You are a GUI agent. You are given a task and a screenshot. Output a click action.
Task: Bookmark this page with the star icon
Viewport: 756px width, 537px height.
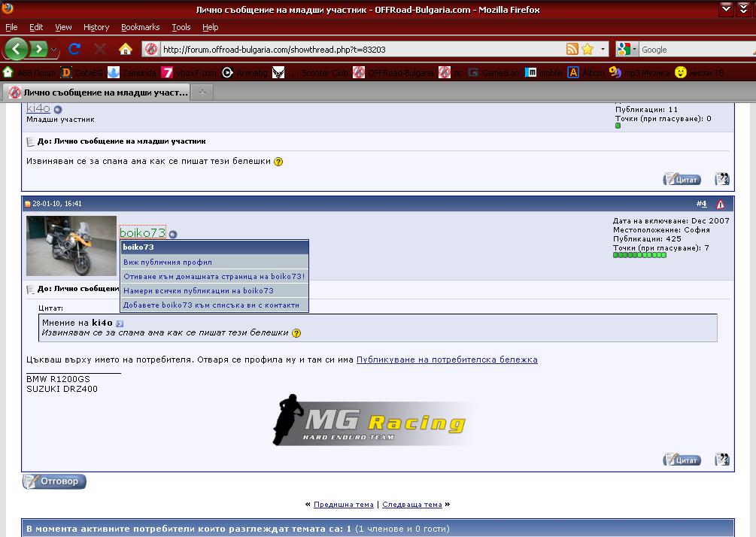587,49
